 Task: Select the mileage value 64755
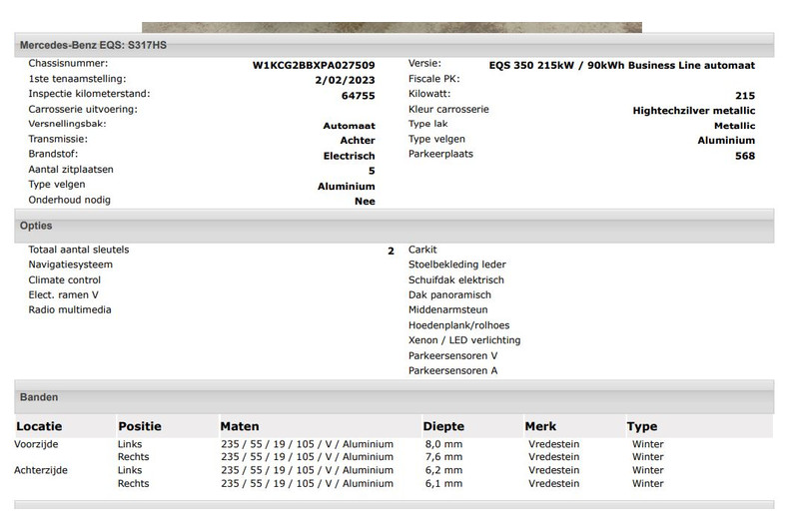pos(358,96)
